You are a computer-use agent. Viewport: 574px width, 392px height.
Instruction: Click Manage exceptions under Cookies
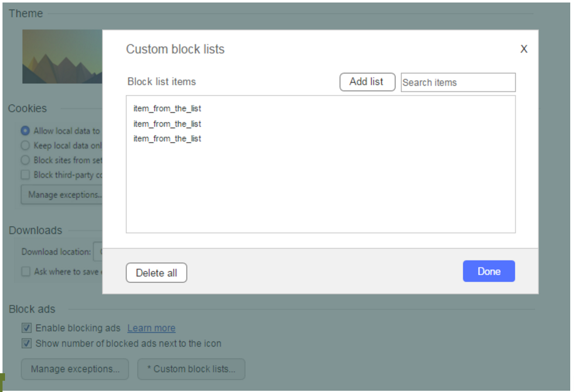point(63,195)
